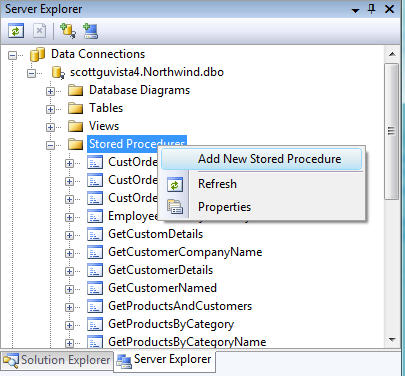The height and width of the screenshot is (376, 405).
Task: Expand the Views folder
Action: [50, 127]
